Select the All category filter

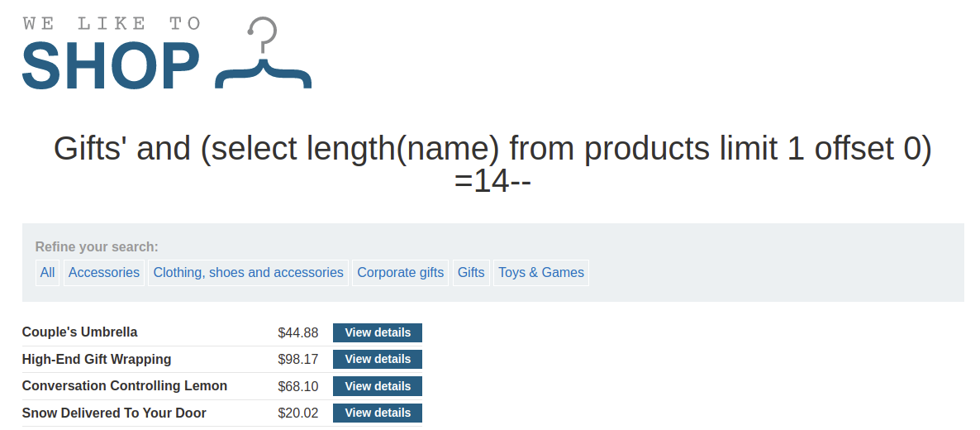coord(48,272)
